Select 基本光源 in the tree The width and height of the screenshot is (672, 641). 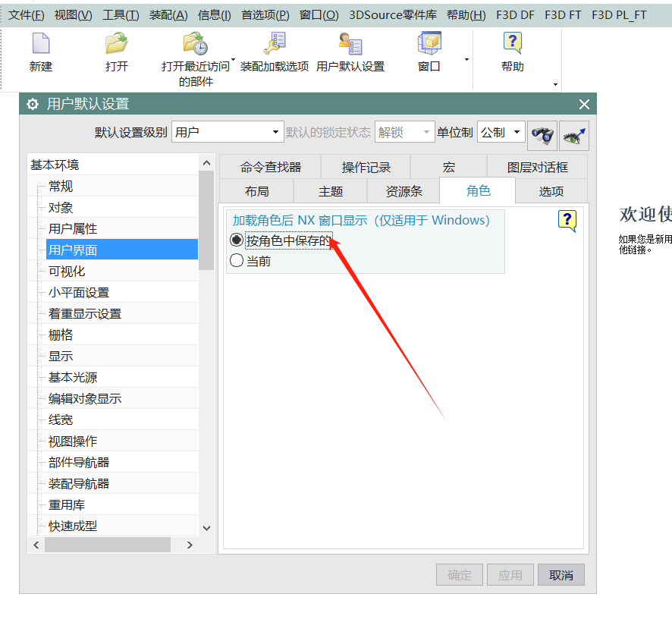tap(73, 377)
